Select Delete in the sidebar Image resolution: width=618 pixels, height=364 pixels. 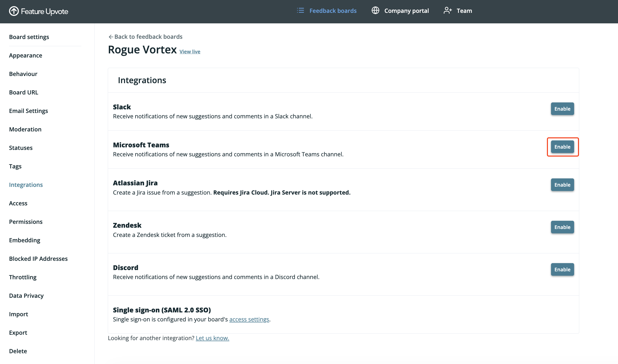18,351
